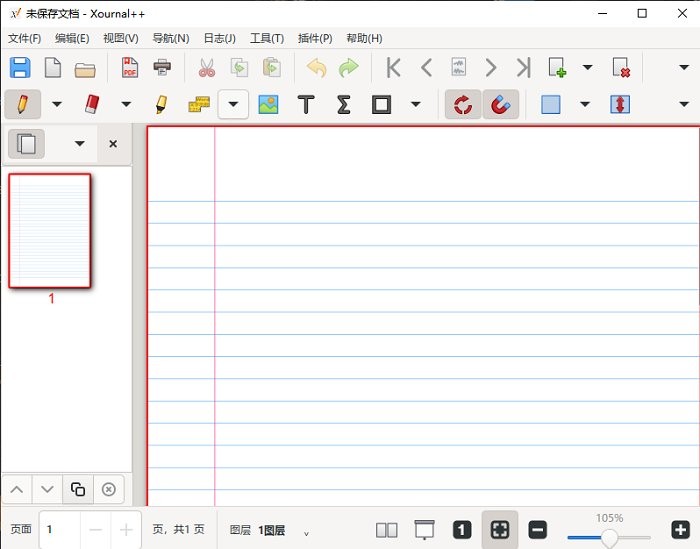Click the zoom out minus button
Screen dimensions: 700x549
click(537, 529)
